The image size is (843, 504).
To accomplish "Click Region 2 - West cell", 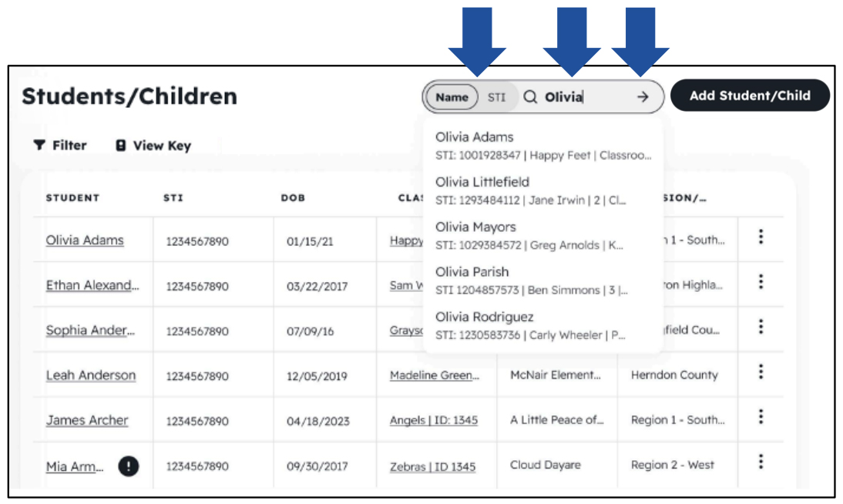I will [672, 465].
